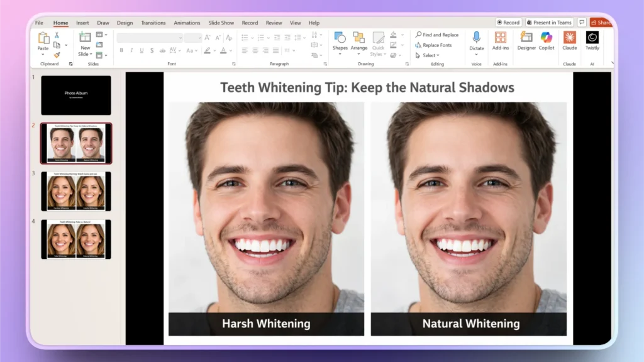Center align the text
This screenshot has width=644, height=362.
click(x=255, y=50)
